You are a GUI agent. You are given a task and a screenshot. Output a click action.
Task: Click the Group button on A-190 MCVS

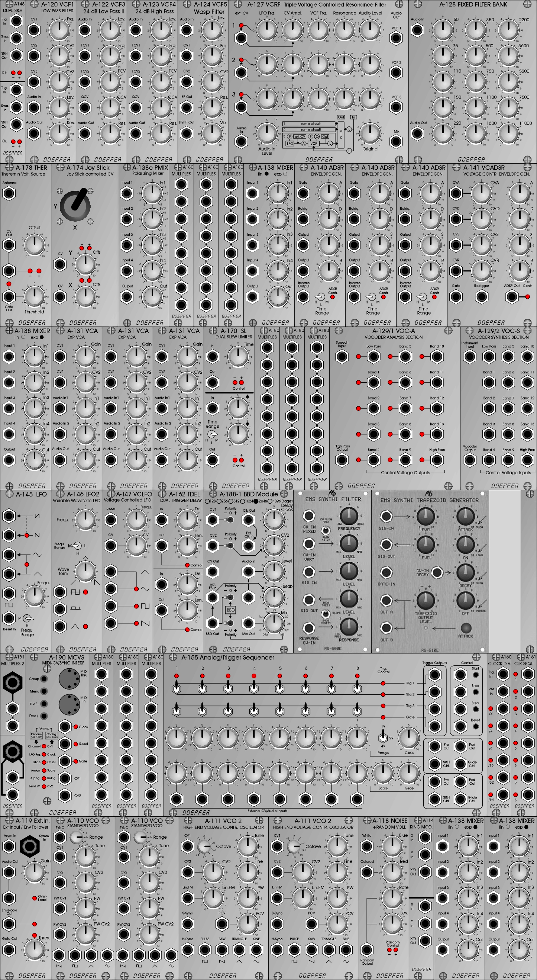44,679
